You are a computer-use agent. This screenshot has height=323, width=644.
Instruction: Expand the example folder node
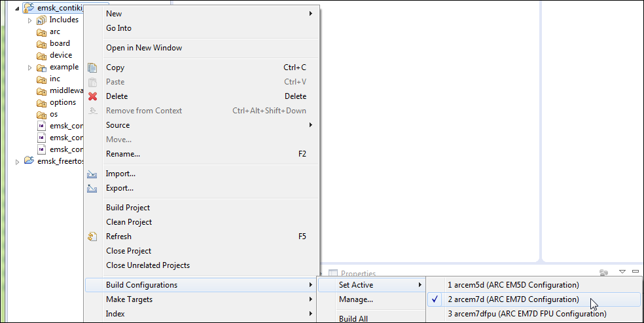(x=29, y=67)
